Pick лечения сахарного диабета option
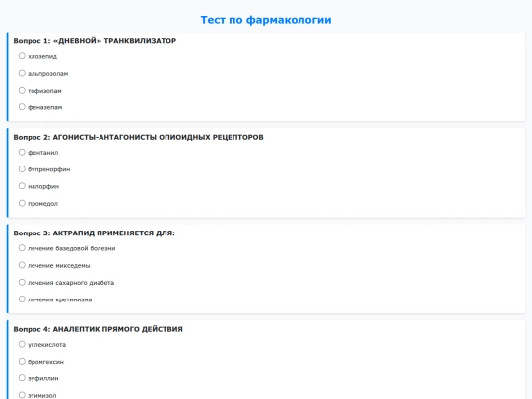 point(22,283)
